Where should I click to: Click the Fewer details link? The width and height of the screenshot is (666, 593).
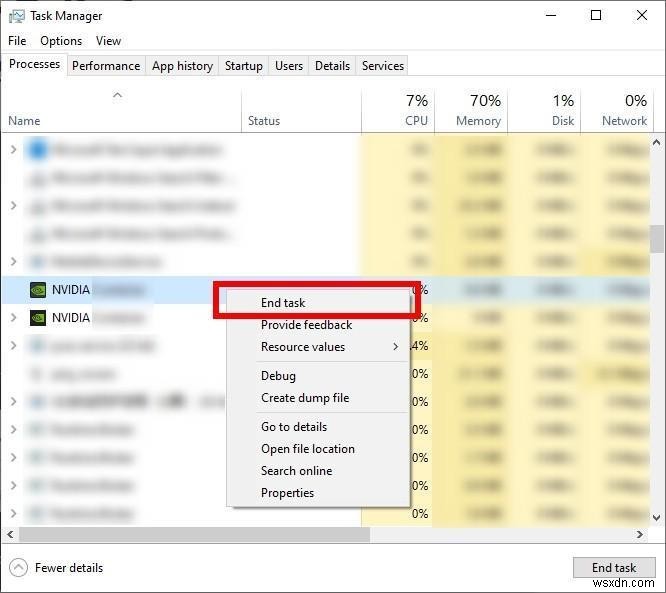[69, 568]
